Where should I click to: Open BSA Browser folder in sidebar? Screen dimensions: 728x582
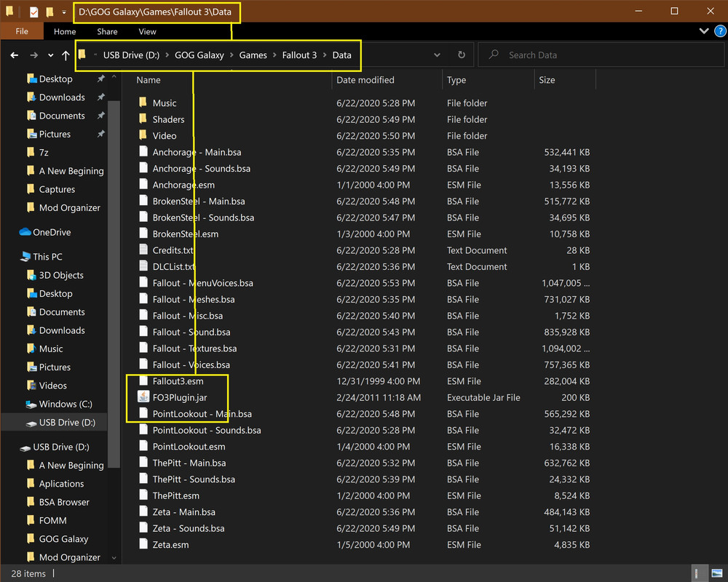64,502
